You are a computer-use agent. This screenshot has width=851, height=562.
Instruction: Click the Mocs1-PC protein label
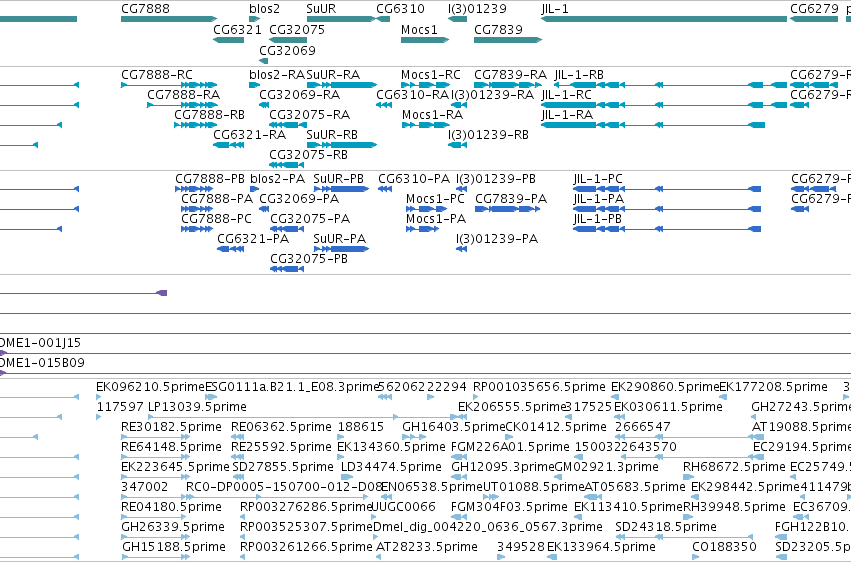[x=435, y=199]
